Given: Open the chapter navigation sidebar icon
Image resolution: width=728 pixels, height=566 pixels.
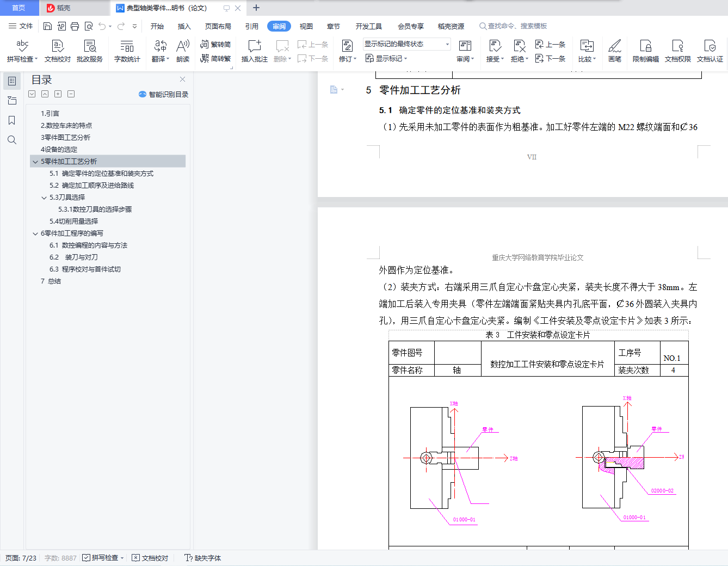Looking at the screenshot, I should pyautogui.click(x=12, y=101).
